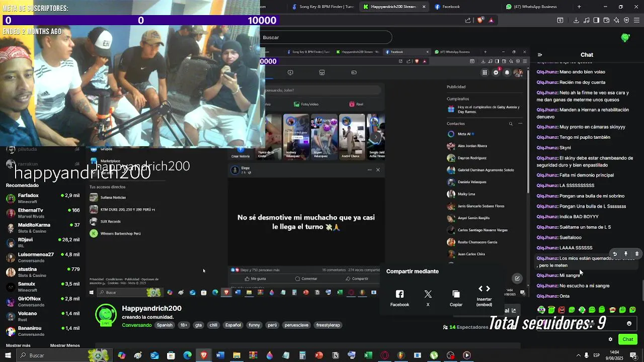Copy the stream link with Copiar
This screenshot has width=644, height=362.
tap(456, 298)
